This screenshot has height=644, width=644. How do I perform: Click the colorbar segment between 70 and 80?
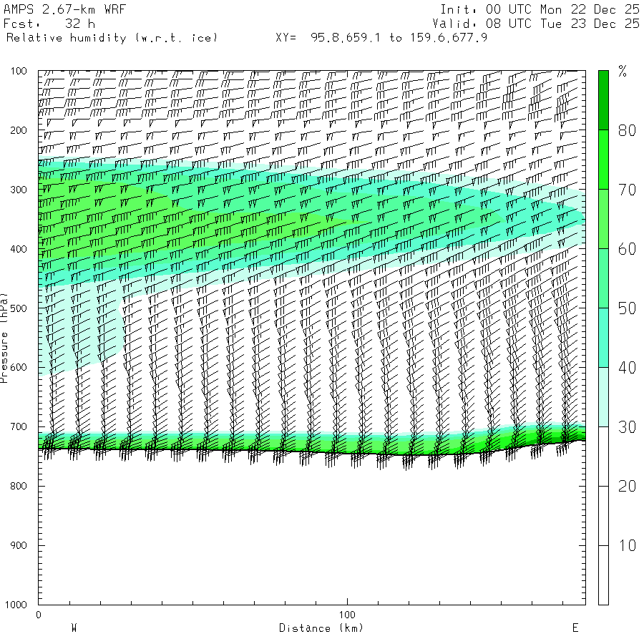(603, 159)
